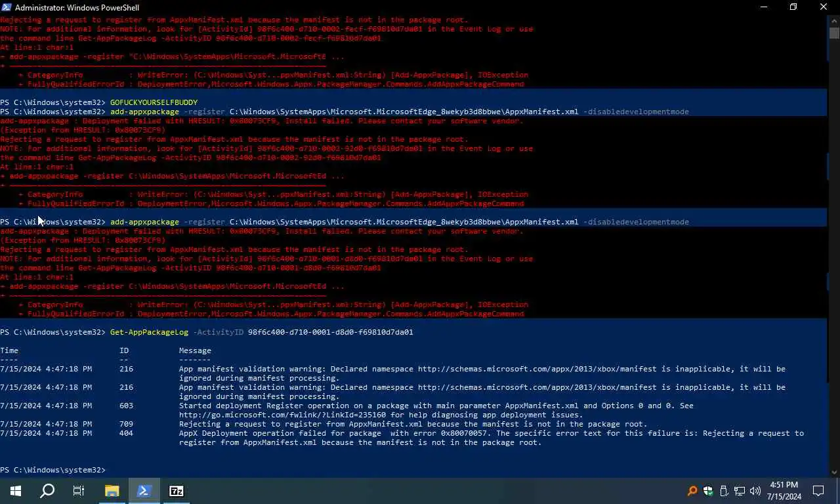
Task: Open Windows Security shield tray icon
Action: 708,491
